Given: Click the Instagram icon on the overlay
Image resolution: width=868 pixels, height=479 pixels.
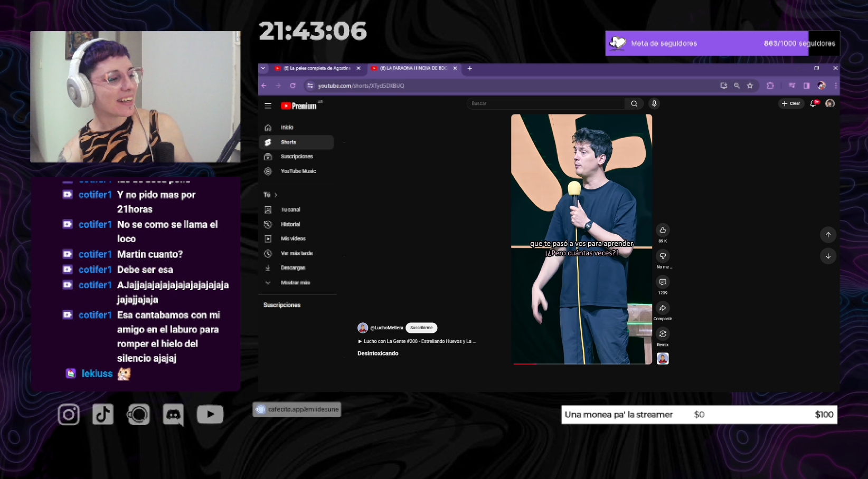Looking at the screenshot, I should [69, 415].
